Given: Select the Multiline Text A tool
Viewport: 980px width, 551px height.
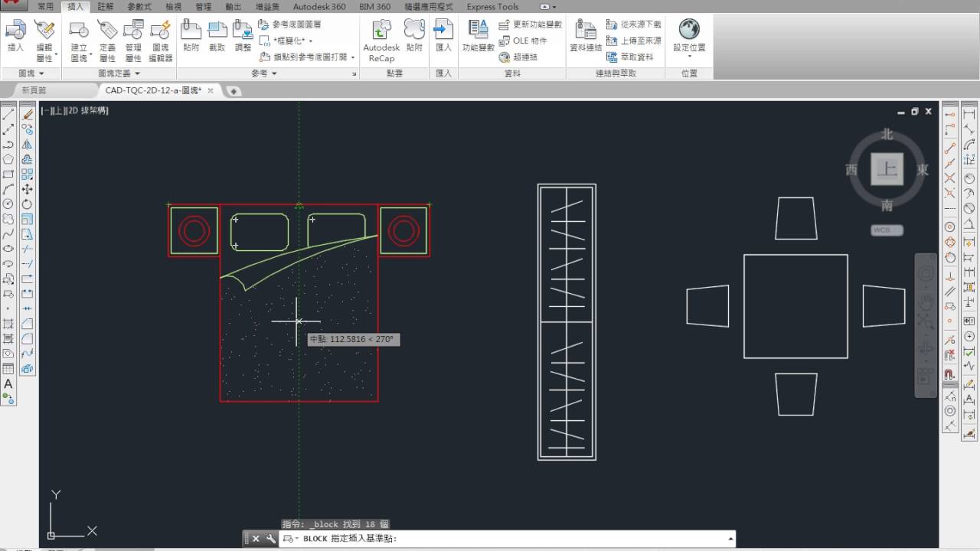Looking at the screenshot, I should pos(8,383).
